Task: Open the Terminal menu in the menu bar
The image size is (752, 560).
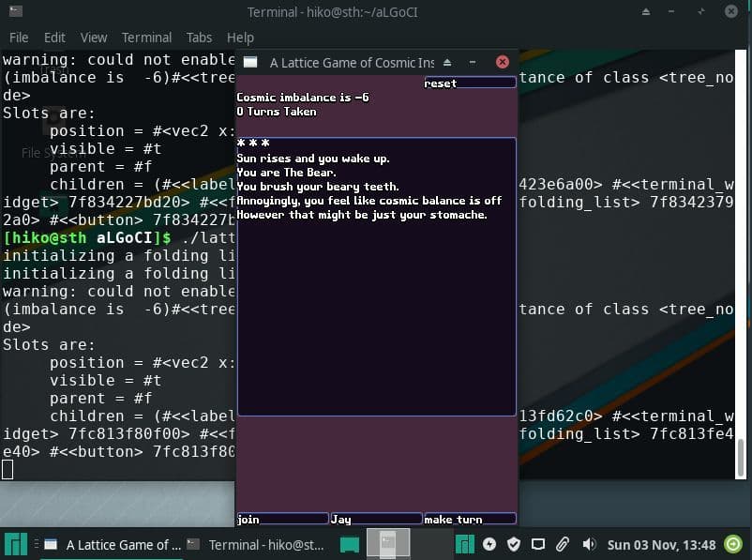Action: coord(146,38)
